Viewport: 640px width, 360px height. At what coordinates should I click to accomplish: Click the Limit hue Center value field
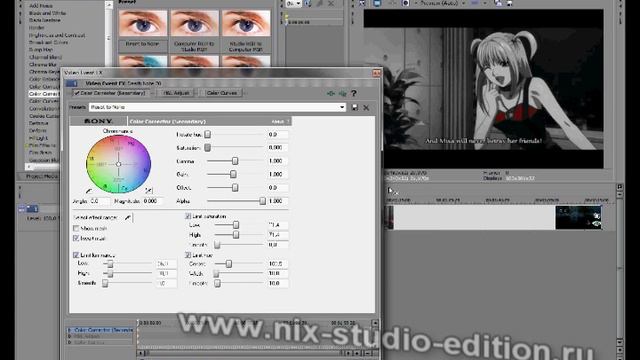click(277, 264)
